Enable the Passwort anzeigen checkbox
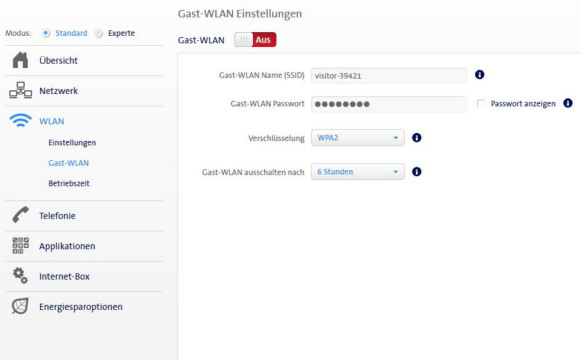This screenshot has width=580, height=360. coord(481,104)
